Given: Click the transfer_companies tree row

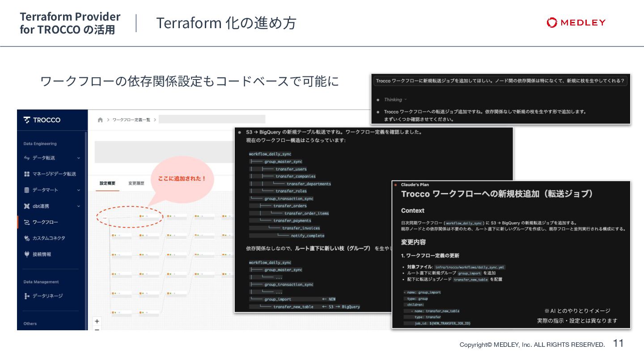Looking at the screenshot, I should point(296,176).
